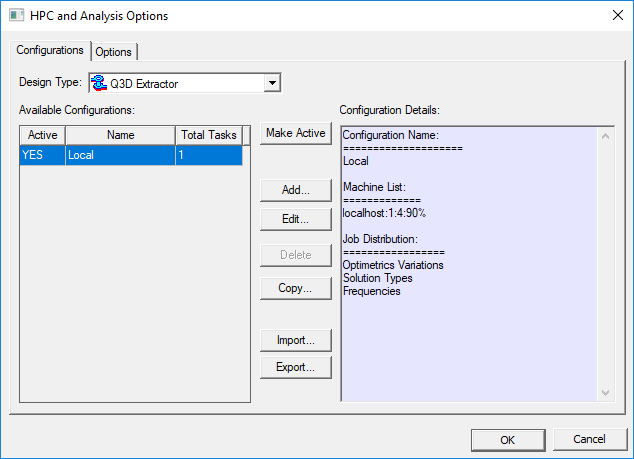This screenshot has height=459, width=634.
Task: Click Frequencies text in details
Action: point(372,291)
